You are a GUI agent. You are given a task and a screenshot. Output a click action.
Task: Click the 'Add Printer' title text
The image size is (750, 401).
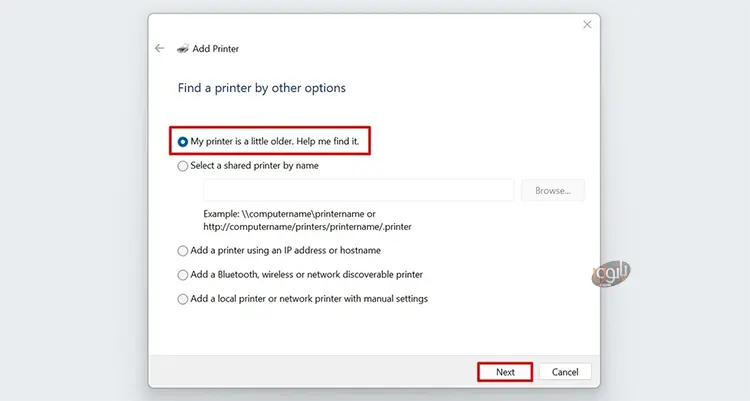coord(215,49)
